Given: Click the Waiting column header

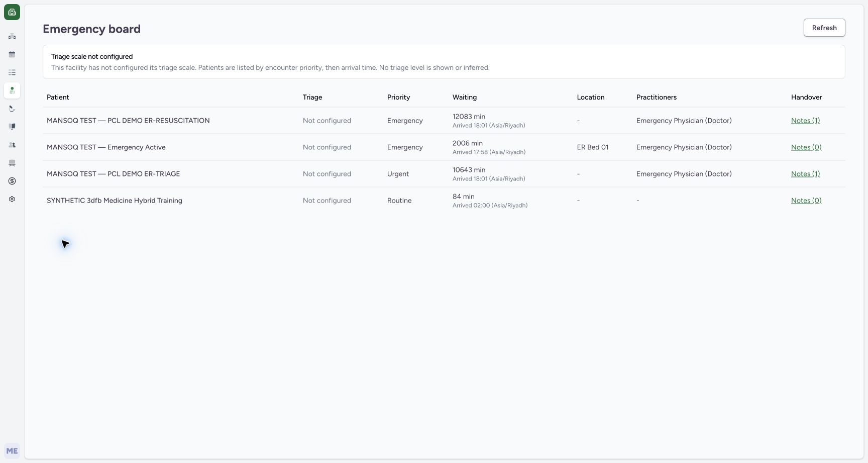Looking at the screenshot, I should point(465,97).
